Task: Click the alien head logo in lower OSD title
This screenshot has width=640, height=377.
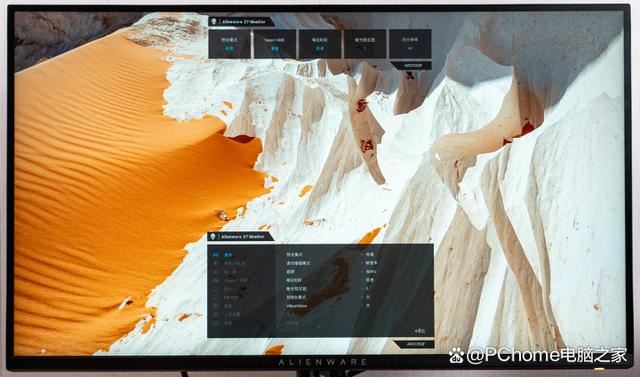Action: (212, 237)
